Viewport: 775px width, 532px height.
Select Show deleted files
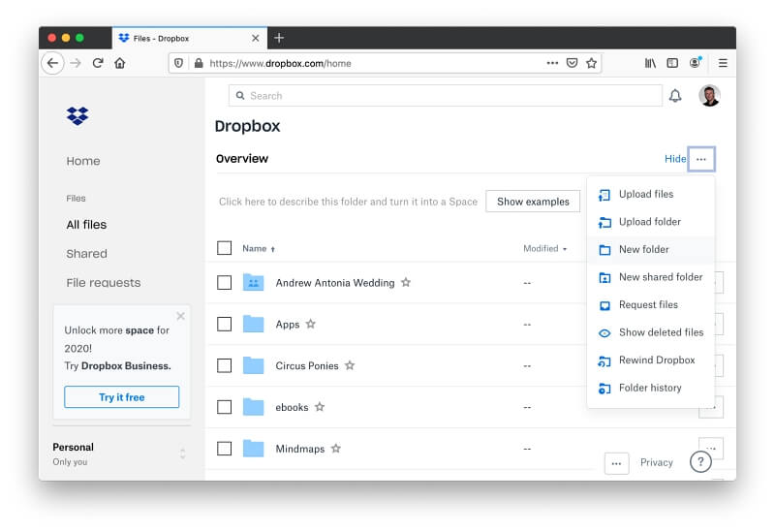pos(651,332)
